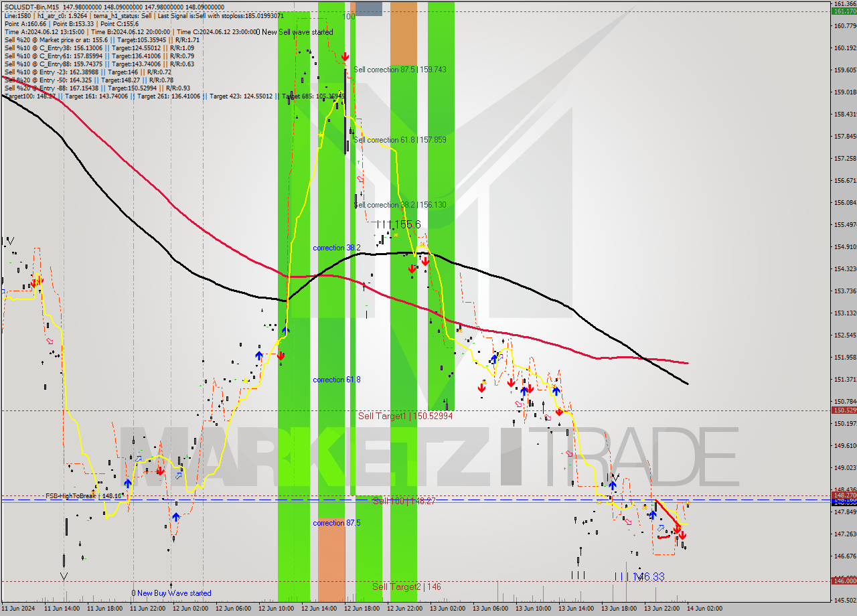
Task: Click the red down arrow beside the 155.6 label
Action: tap(425, 262)
